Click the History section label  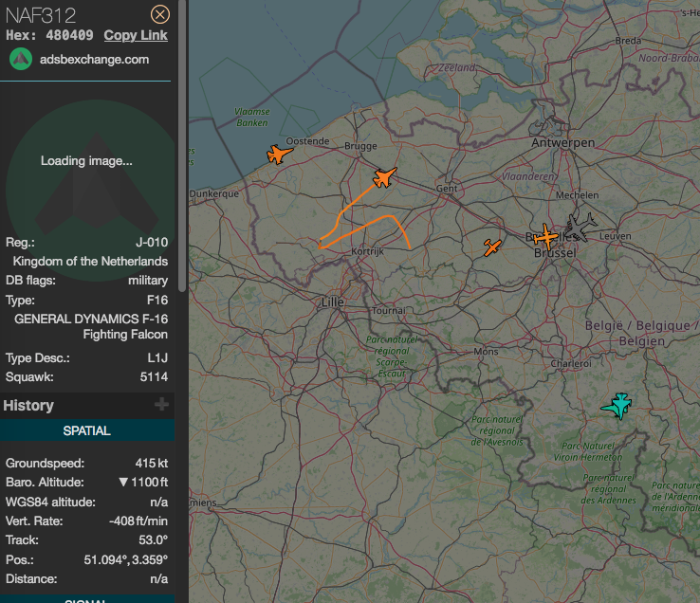28,405
